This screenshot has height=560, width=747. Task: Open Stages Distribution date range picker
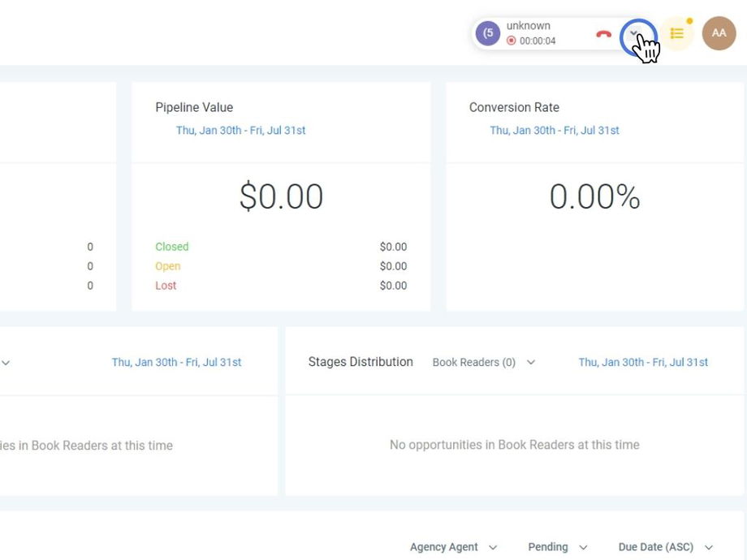643,362
